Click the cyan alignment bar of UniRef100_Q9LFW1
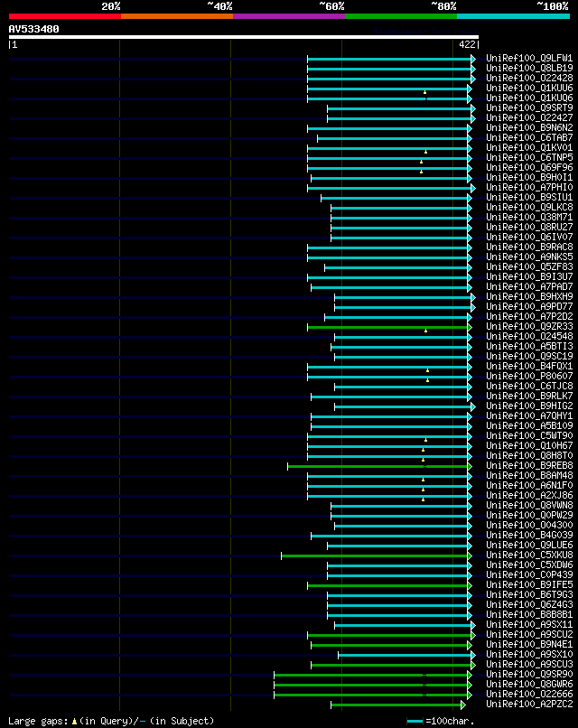The height and width of the screenshot is (728, 578). [389, 59]
